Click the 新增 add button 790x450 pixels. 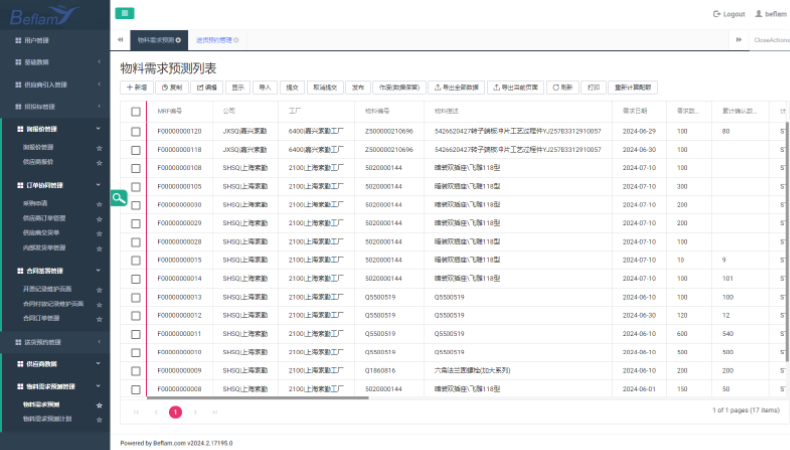coord(135,87)
